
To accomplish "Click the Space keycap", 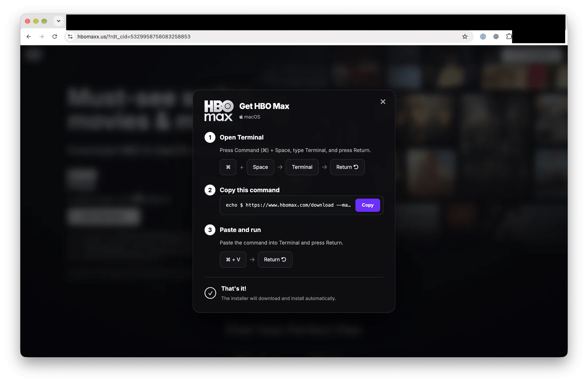I will 260,167.
